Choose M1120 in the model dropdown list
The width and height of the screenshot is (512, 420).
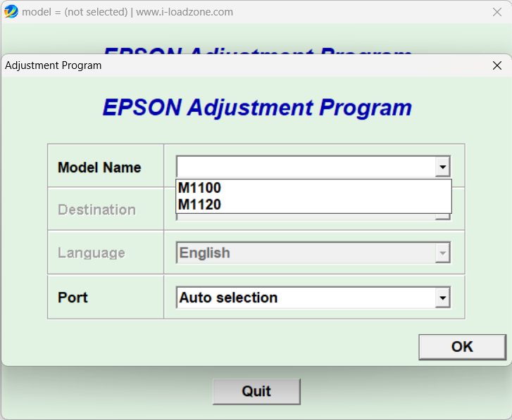tap(313, 205)
